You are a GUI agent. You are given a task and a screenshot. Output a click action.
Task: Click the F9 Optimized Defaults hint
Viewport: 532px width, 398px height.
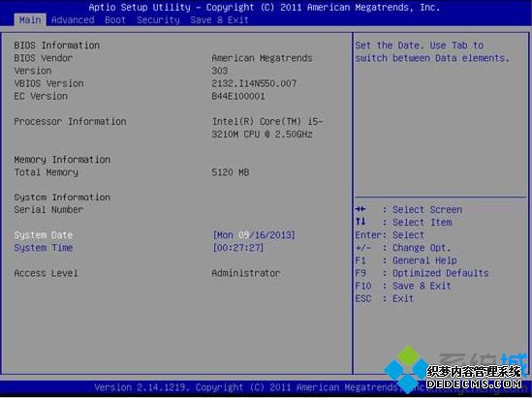click(422, 273)
